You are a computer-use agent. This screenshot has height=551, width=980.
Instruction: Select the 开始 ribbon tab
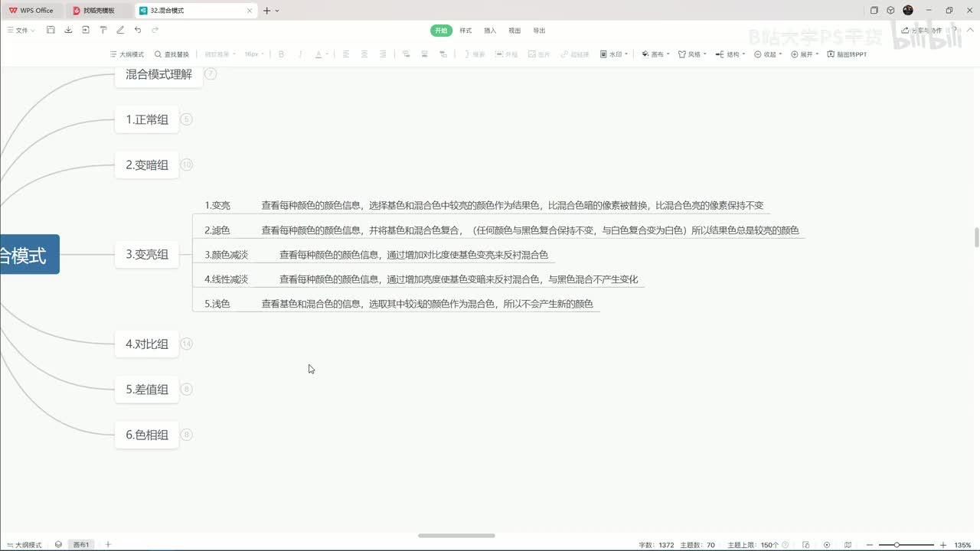point(441,31)
